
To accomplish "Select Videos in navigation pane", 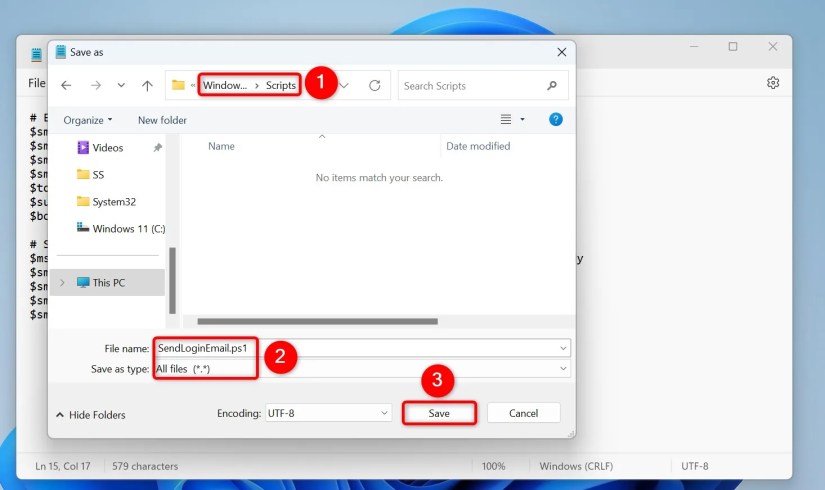I will click(107, 148).
